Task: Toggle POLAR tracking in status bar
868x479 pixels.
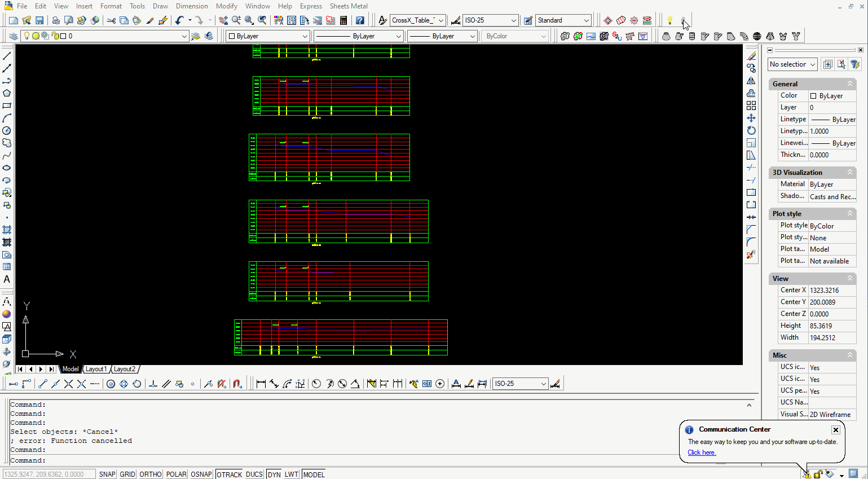Action: click(176, 474)
